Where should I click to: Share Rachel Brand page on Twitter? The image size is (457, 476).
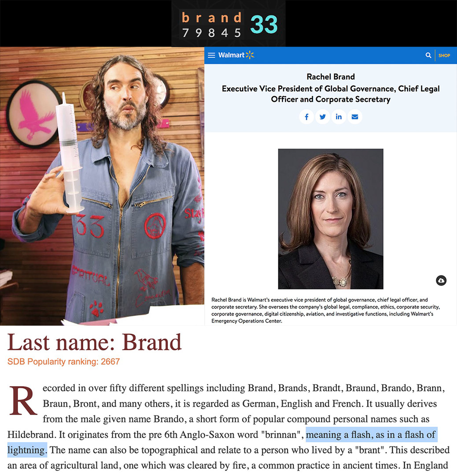coord(323,117)
